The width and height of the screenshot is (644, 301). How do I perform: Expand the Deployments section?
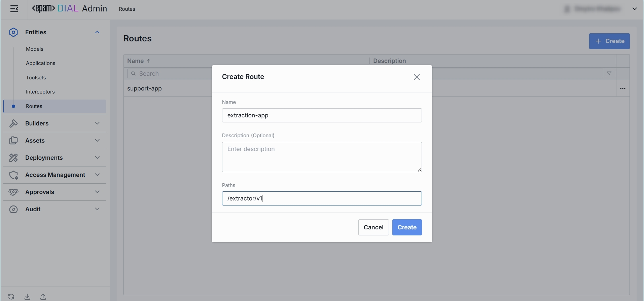coord(97,158)
